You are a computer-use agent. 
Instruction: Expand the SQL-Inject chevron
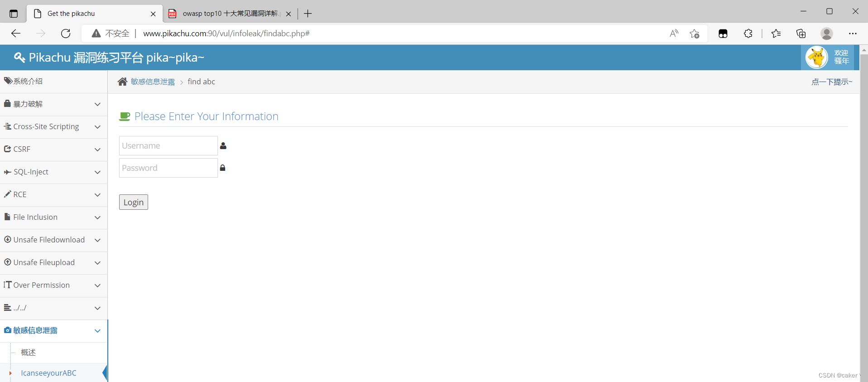coord(97,172)
